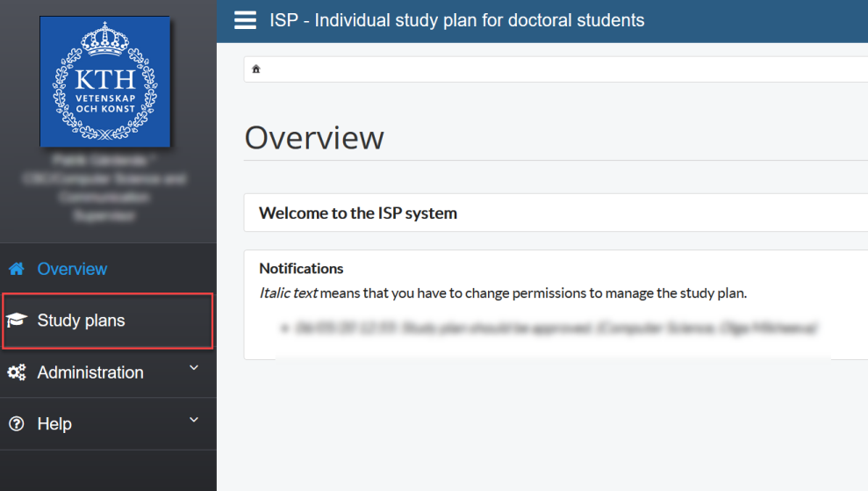This screenshot has height=491, width=868.
Task: Expand the Help chevron arrow
Action: (194, 420)
